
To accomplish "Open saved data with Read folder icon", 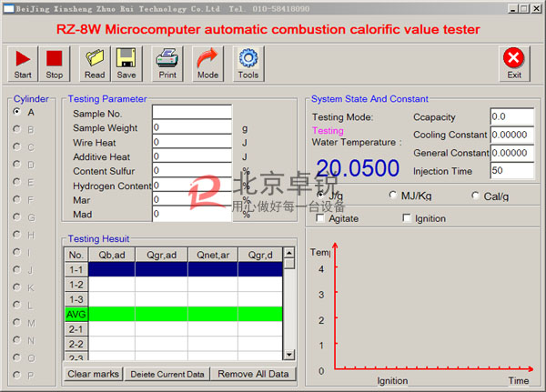I will [x=95, y=64].
